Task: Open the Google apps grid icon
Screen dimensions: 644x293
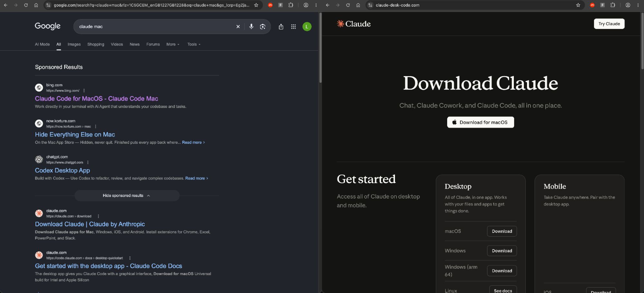Action: click(293, 26)
